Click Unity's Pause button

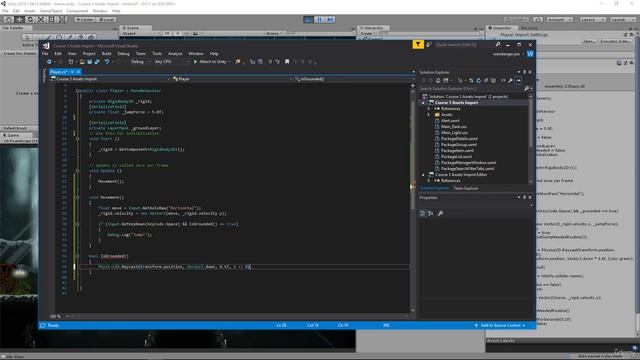pyautogui.click(x=320, y=19)
